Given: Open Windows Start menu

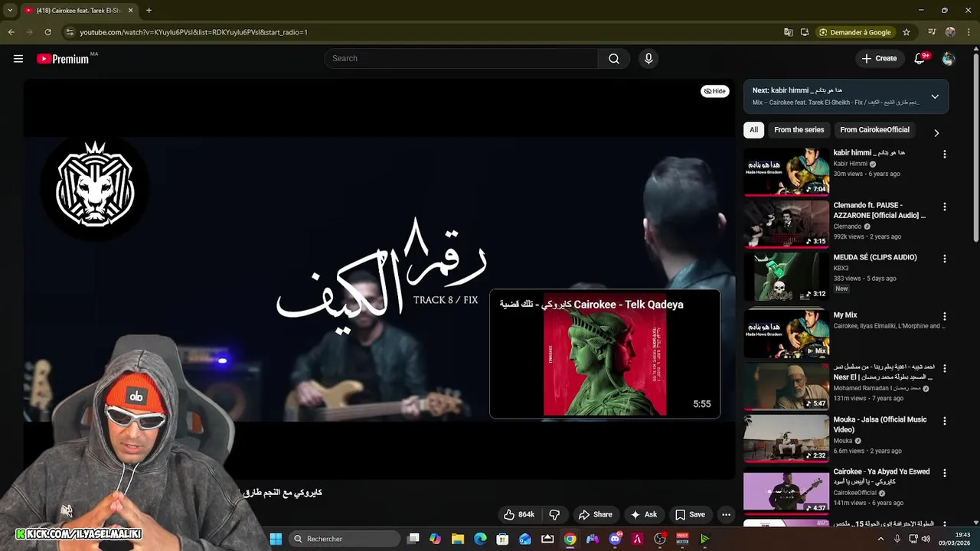Looking at the screenshot, I should 276,539.
